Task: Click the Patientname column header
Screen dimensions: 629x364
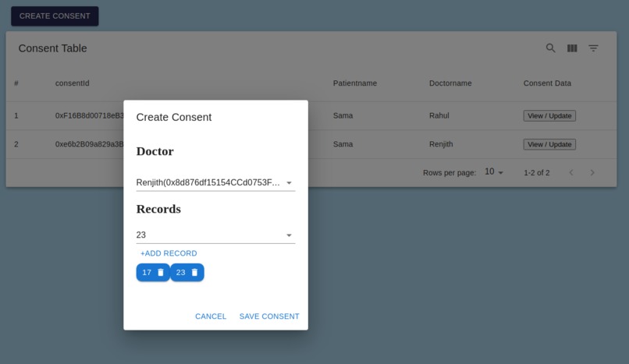Action: [354, 83]
